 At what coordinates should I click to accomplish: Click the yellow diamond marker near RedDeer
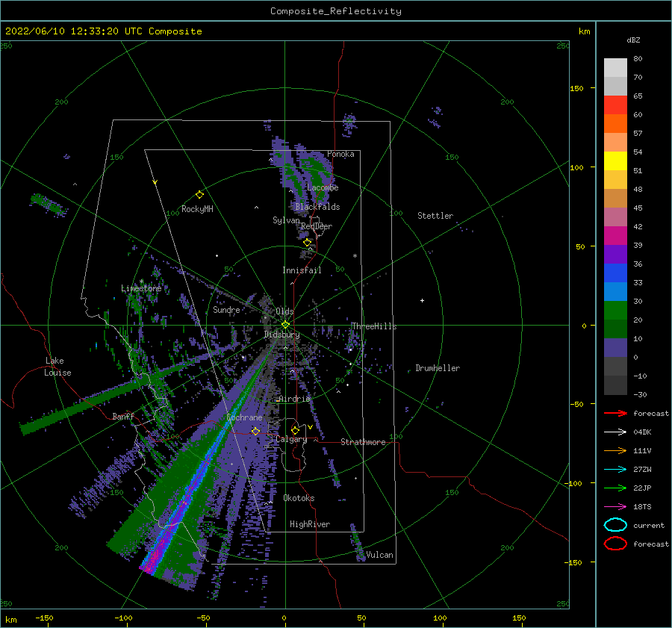tap(307, 243)
